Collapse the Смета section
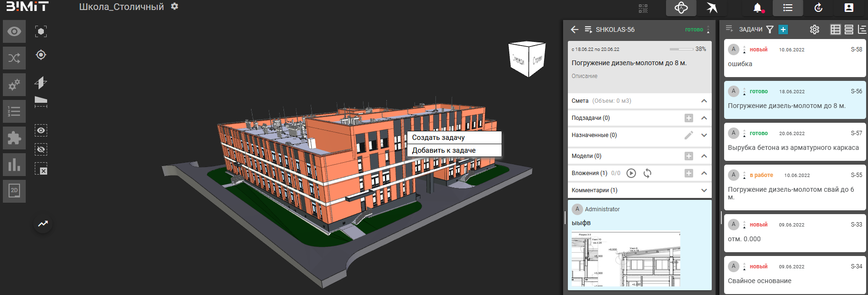The width and height of the screenshot is (868, 295). coord(704,101)
